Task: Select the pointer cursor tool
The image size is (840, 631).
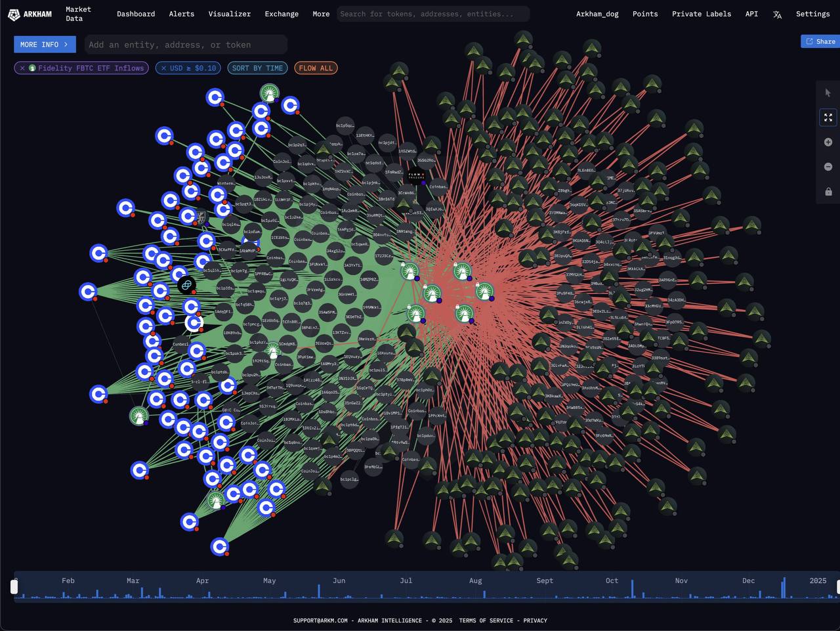Action: [828, 93]
